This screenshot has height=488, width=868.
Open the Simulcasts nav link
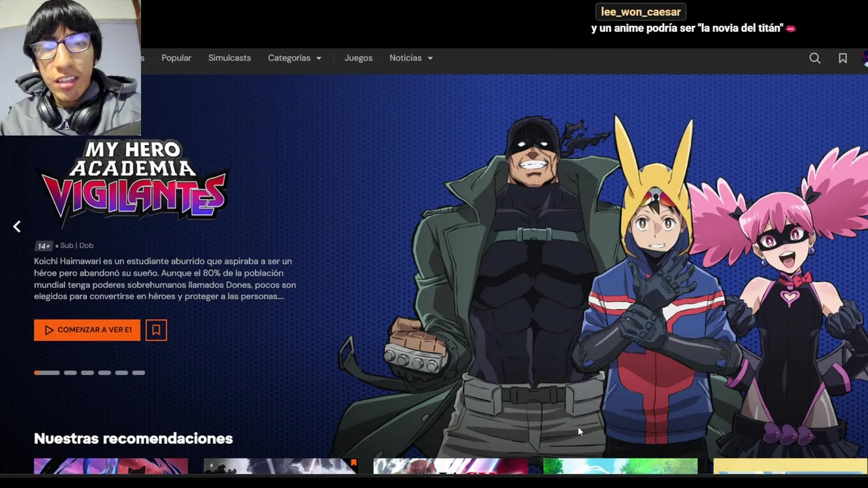coord(229,58)
